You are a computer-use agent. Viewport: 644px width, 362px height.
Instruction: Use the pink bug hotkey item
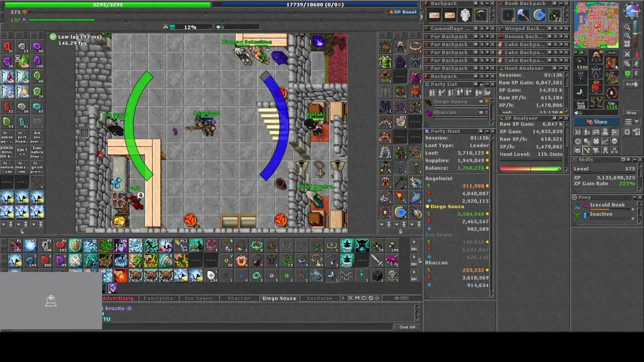click(x=392, y=260)
